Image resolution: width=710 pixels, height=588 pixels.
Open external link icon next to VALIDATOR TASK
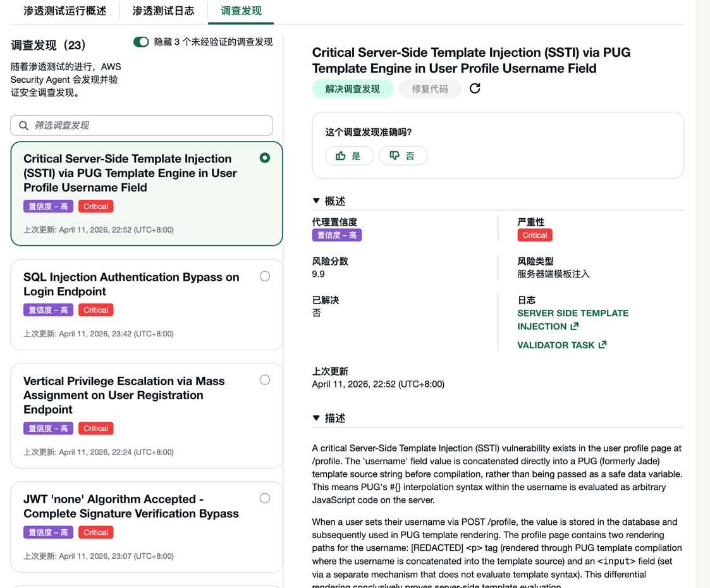coord(603,345)
